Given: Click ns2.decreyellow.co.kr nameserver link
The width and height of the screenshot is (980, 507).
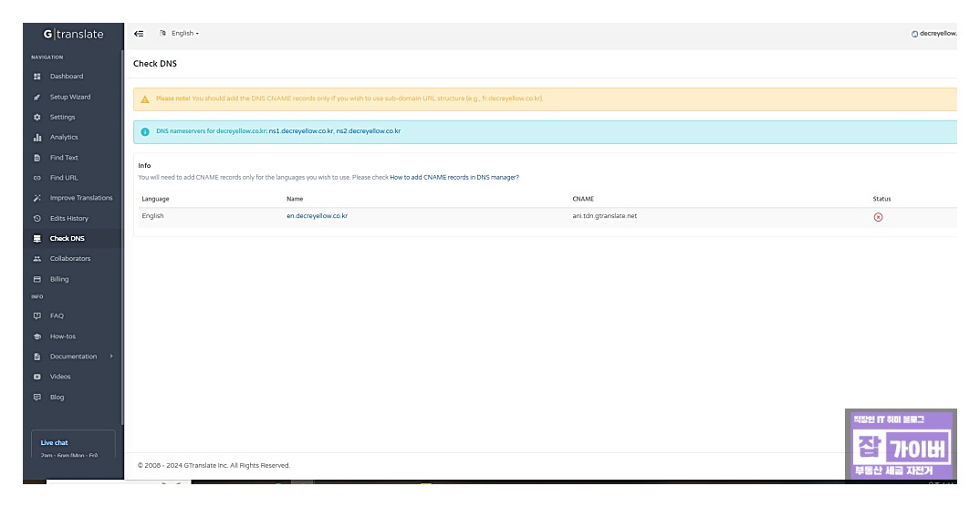Looking at the screenshot, I should click(368, 131).
